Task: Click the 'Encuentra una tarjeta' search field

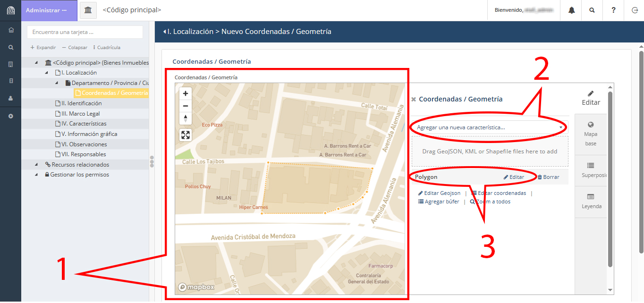Action: pyautogui.click(x=85, y=32)
